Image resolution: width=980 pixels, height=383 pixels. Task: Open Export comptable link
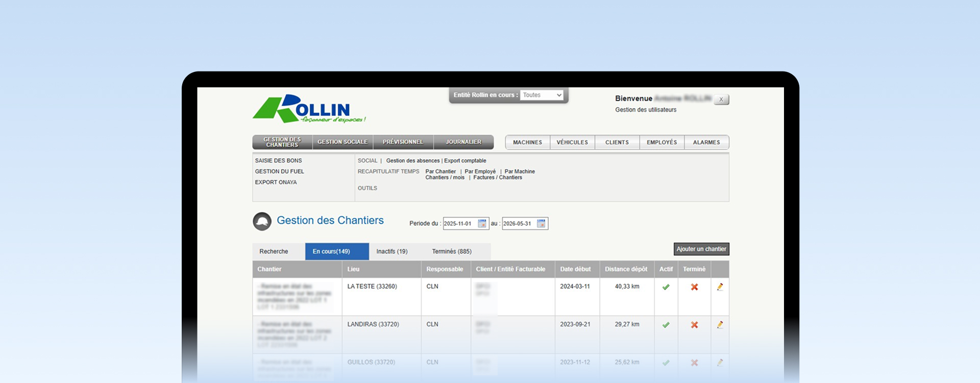click(x=465, y=161)
